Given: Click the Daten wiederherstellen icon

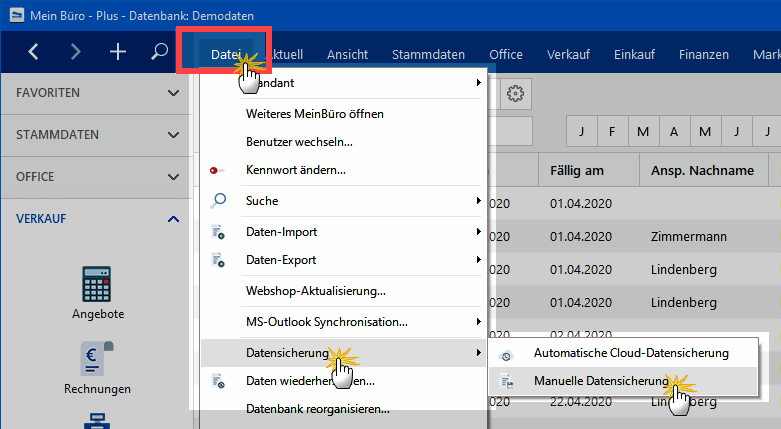Looking at the screenshot, I should coord(218,381).
